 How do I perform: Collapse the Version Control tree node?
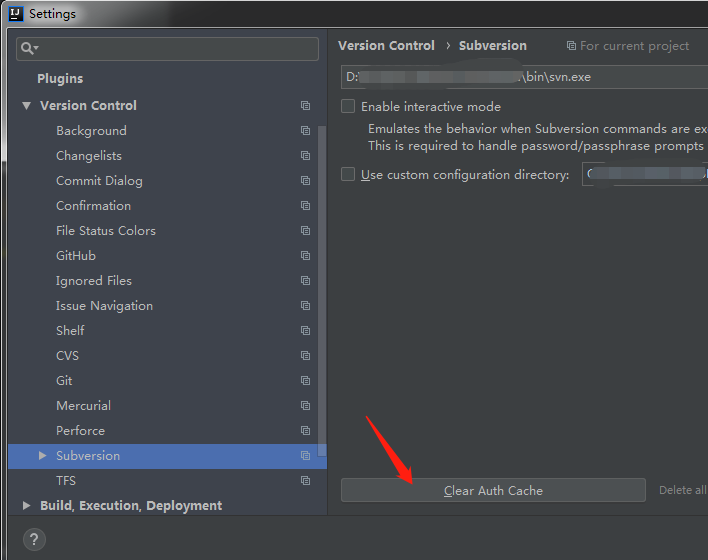click(27, 106)
